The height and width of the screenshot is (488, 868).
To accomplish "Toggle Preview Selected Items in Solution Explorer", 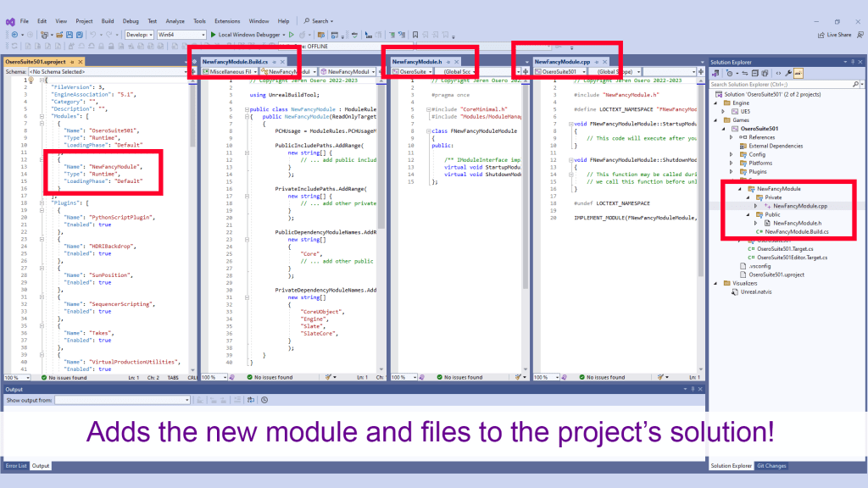I will click(x=799, y=73).
